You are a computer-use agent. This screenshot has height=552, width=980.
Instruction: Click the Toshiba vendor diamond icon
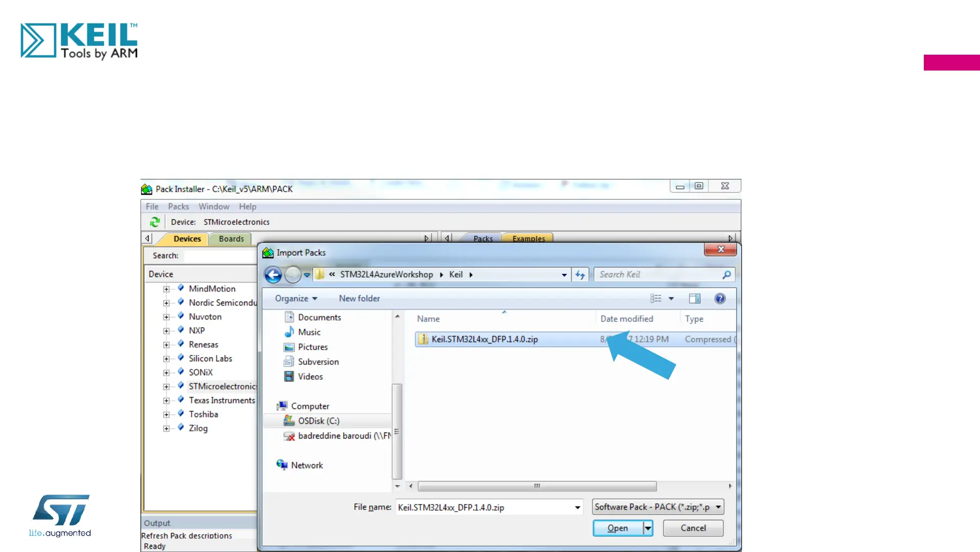pyautogui.click(x=181, y=413)
